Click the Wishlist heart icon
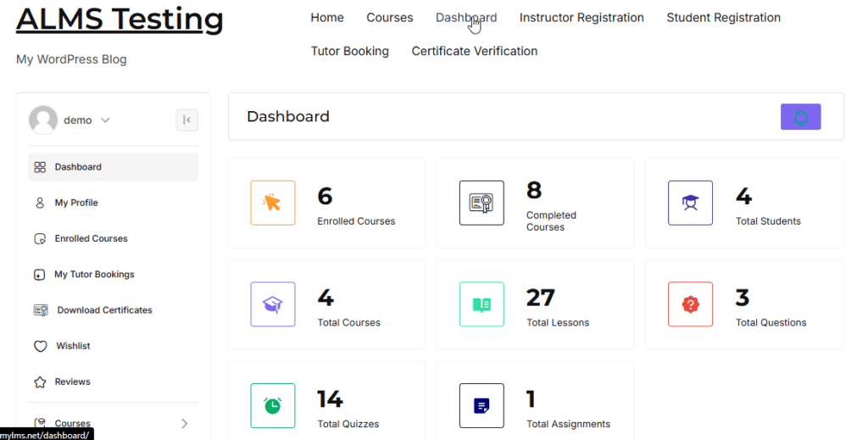 (x=41, y=347)
